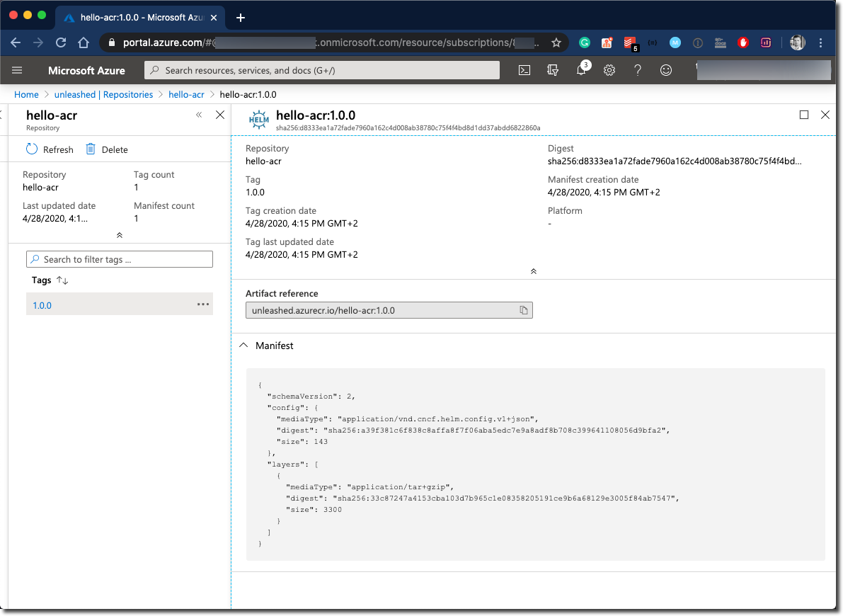Screen dimensions: 843x616
Task: Select tag 1.0.0 in tags list
Action: [42, 306]
